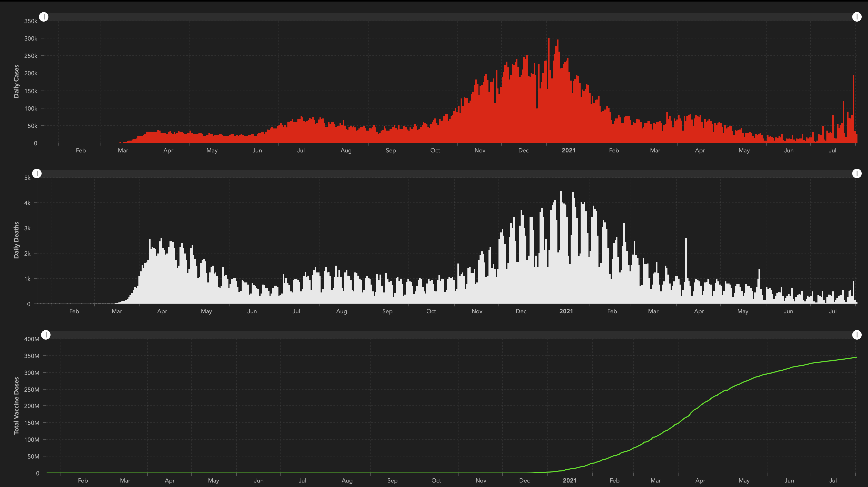This screenshot has height=487, width=868.
Task: Click the 400M label on the vaccine axis
Action: click(32, 339)
